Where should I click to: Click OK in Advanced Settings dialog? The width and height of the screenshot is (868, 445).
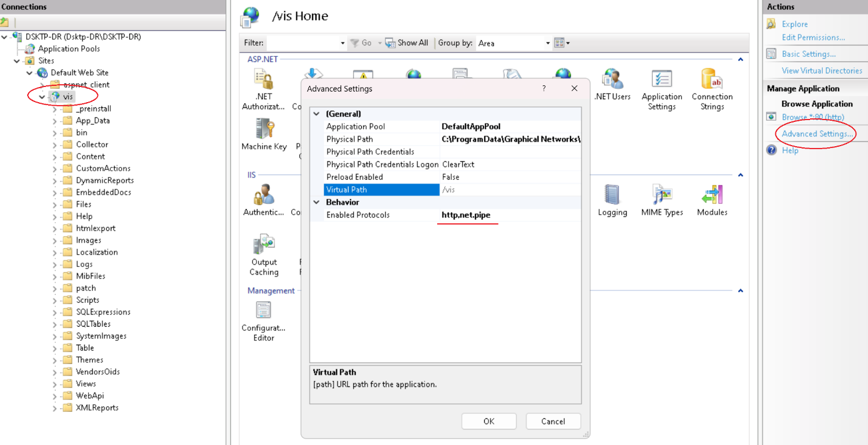tap(489, 421)
